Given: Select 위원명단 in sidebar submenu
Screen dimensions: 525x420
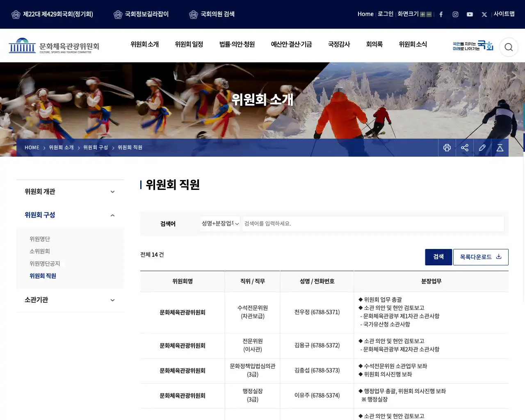Looking at the screenshot, I should tap(40, 239).
